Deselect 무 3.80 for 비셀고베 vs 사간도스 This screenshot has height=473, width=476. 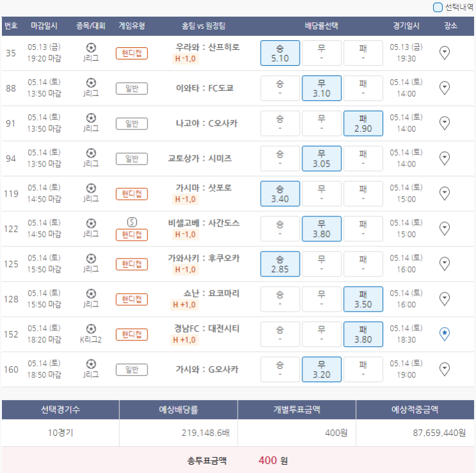(x=322, y=229)
